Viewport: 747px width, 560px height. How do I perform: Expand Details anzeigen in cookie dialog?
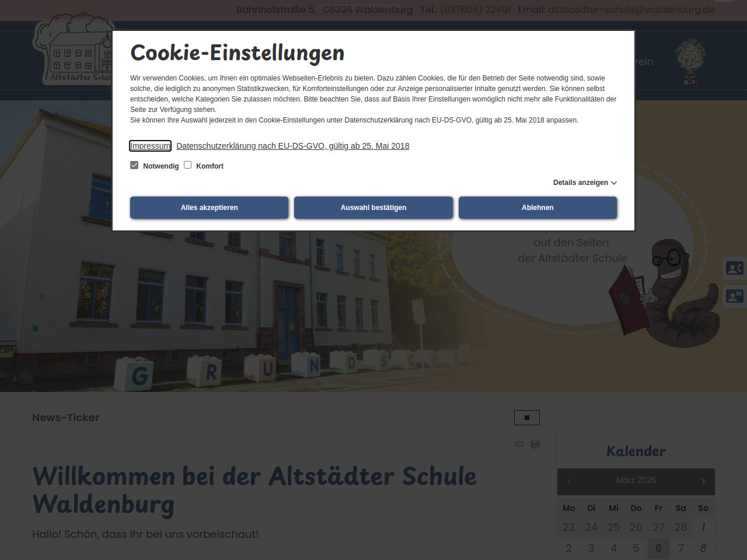click(x=585, y=183)
